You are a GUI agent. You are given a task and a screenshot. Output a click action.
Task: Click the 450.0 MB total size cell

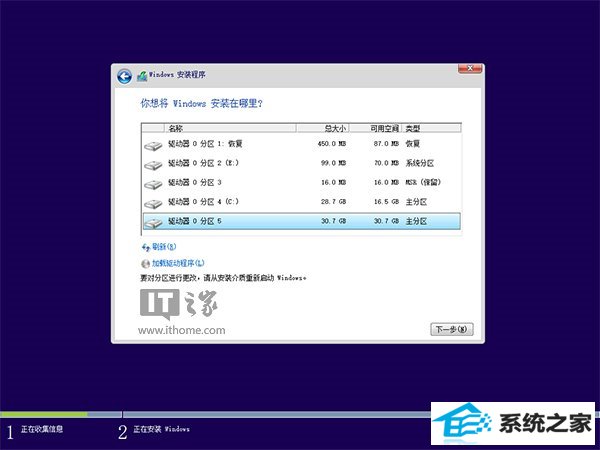pos(332,144)
